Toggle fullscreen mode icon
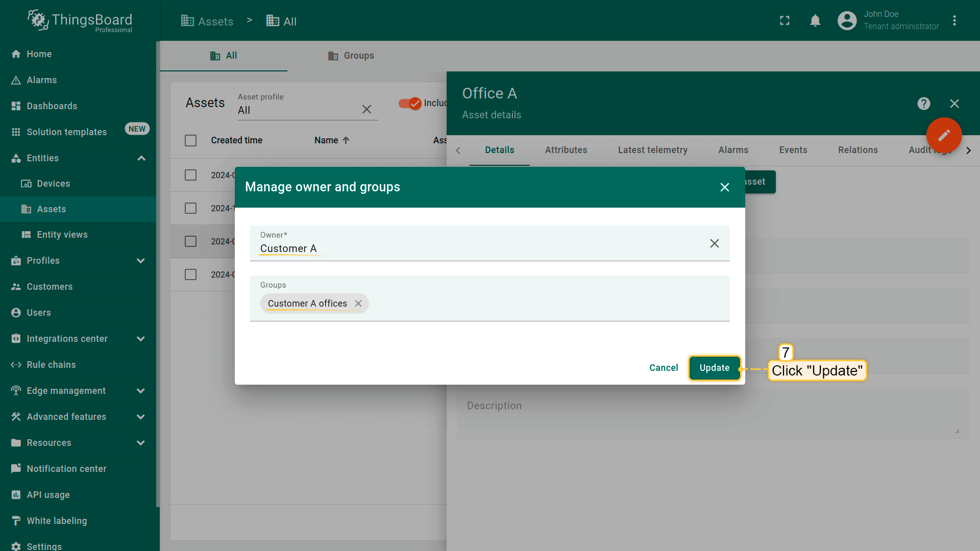Viewport: 980px width, 551px height. coord(785,21)
